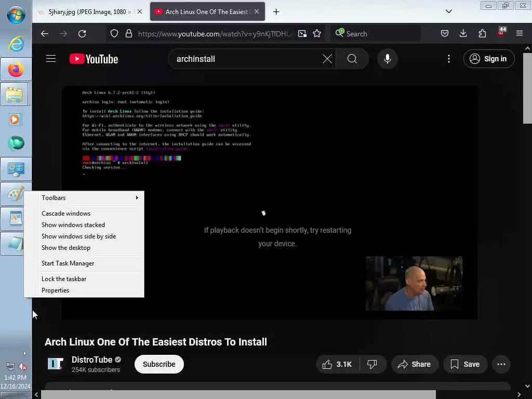Show hidden tray icons arrow

24,353
